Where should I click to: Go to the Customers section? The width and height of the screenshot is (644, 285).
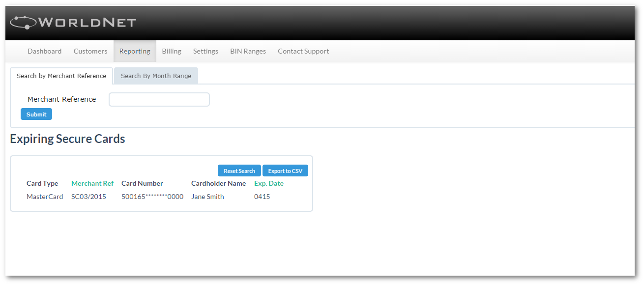90,51
